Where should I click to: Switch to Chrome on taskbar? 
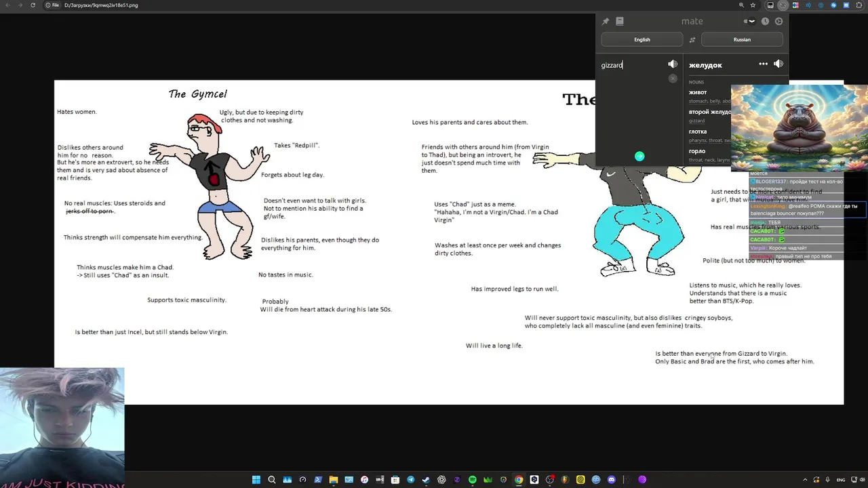(519, 480)
